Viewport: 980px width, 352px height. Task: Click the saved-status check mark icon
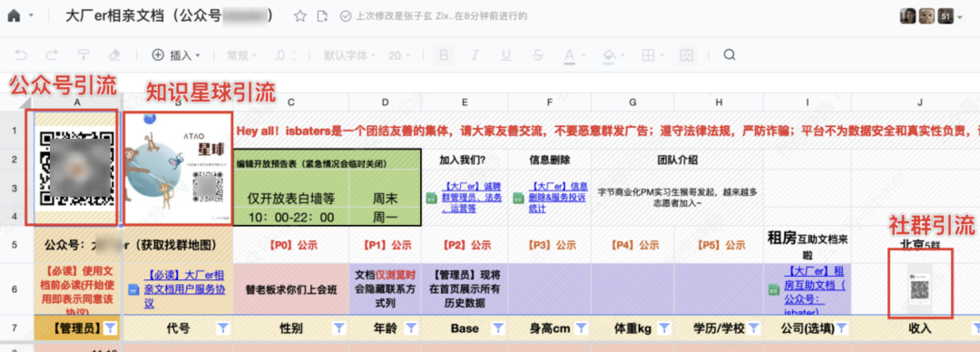[346, 17]
